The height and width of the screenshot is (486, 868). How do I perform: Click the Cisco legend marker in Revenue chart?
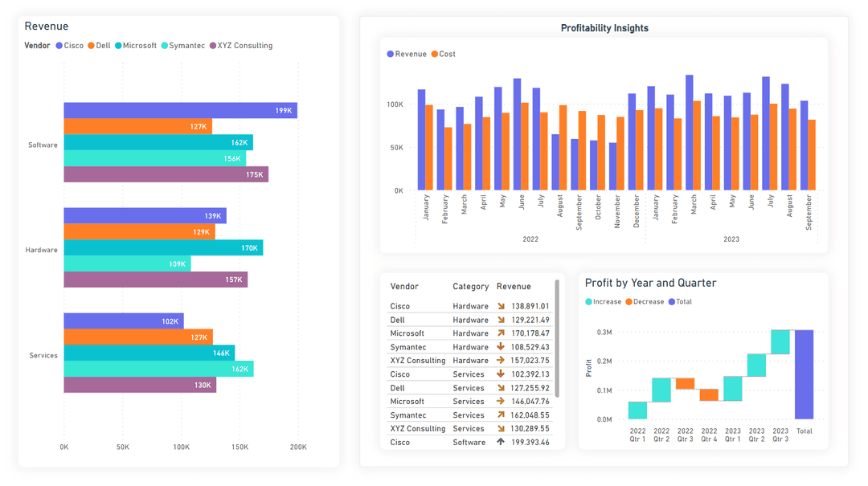59,46
